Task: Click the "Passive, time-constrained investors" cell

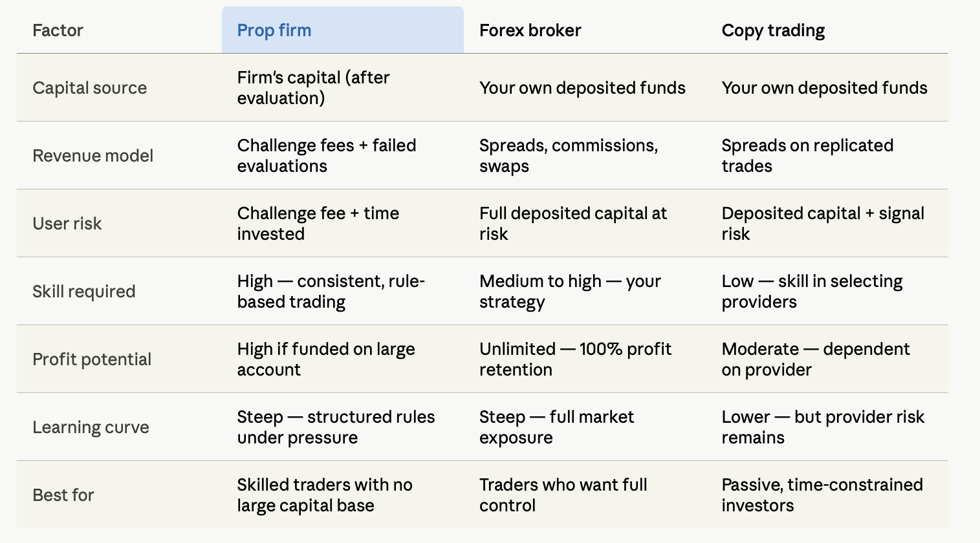Action: (822, 495)
